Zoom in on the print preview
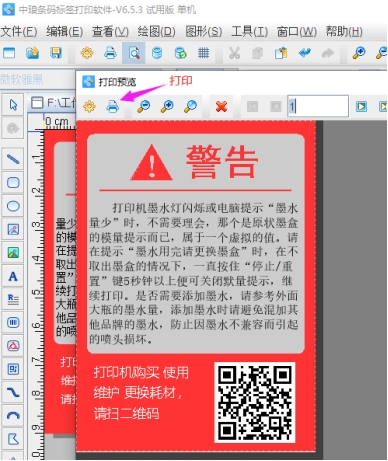The width and height of the screenshot is (388, 461). (x=167, y=106)
